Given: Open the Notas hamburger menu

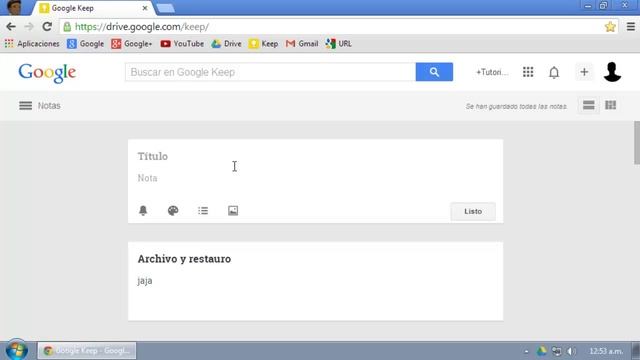Looking at the screenshot, I should 25,106.
